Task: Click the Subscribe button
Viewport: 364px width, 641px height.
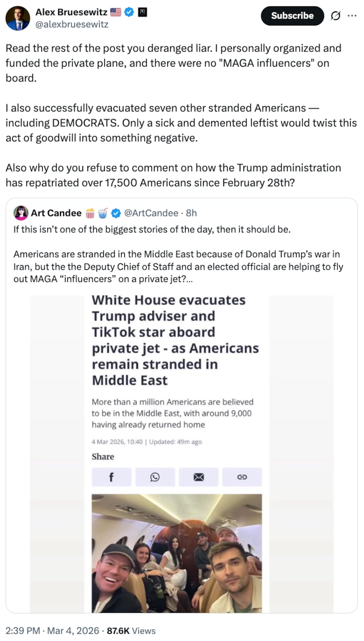Action: click(292, 15)
